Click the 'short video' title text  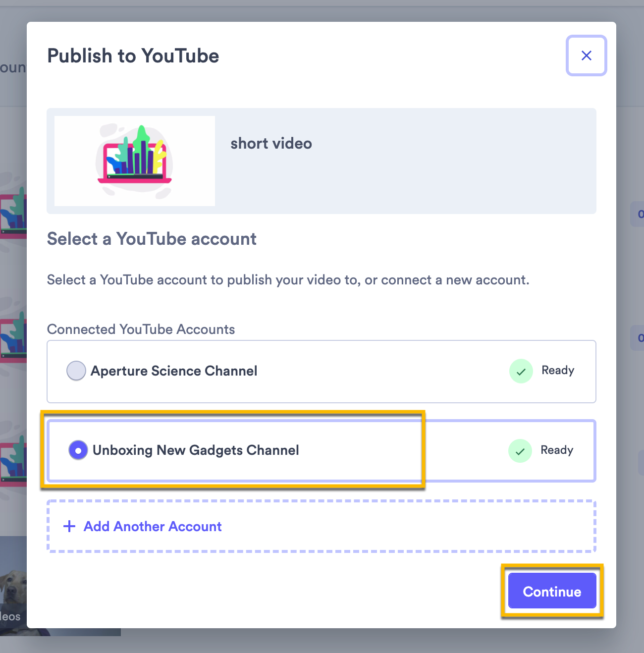click(x=271, y=144)
